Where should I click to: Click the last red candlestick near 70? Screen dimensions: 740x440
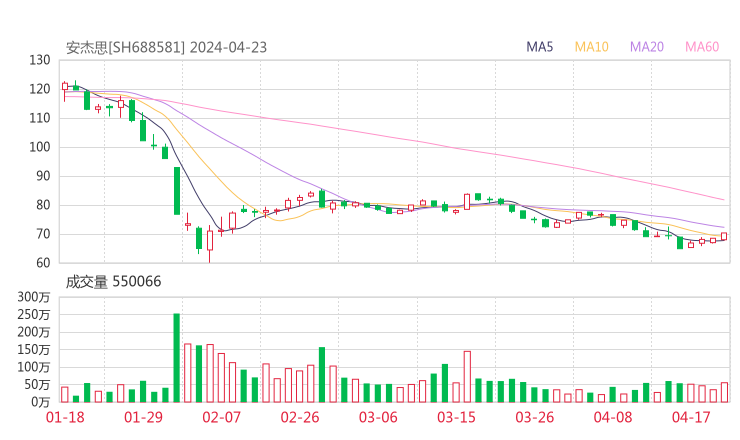click(724, 236)
